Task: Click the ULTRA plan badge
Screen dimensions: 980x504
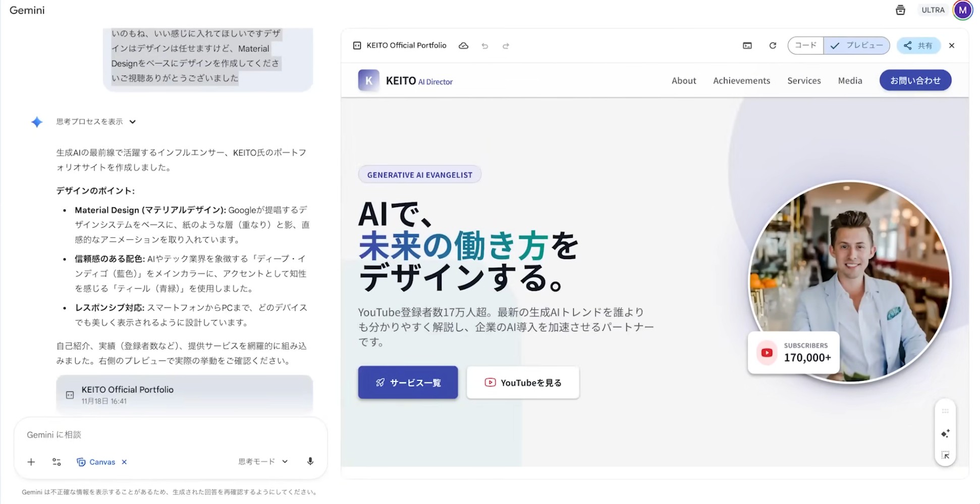Action: 933,10
